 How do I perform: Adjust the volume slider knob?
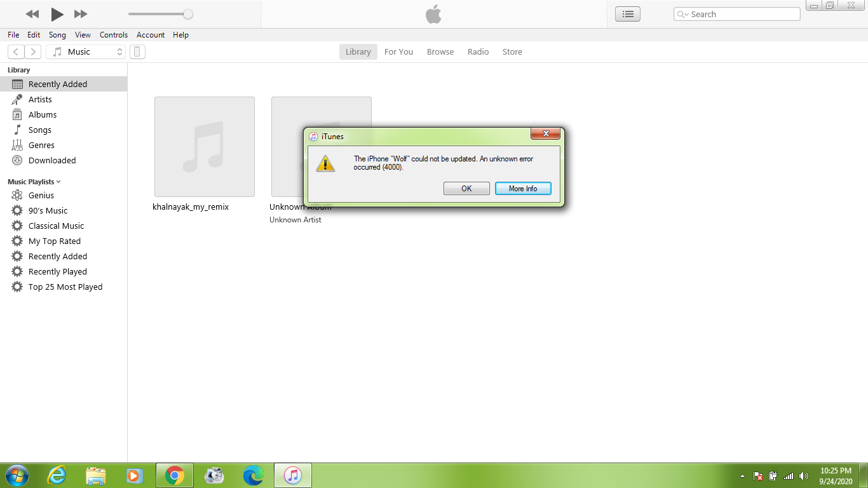188,14
